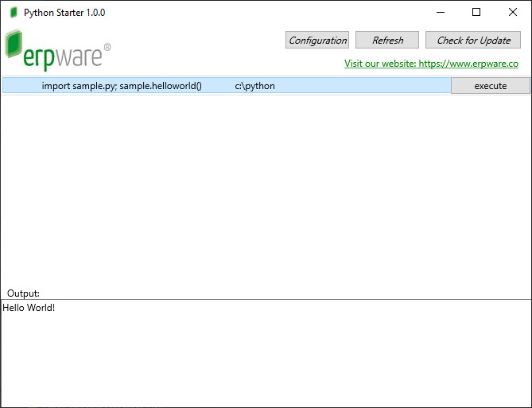Click the Refresh button
The height and width of the screenshot is (408, 532).
pos(387,40)
